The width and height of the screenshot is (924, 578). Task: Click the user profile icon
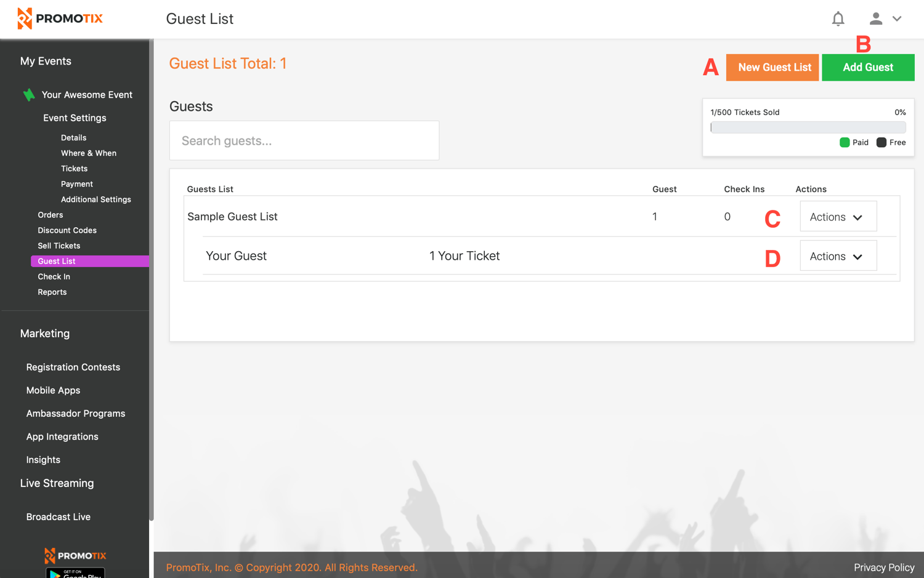(875, 18)
